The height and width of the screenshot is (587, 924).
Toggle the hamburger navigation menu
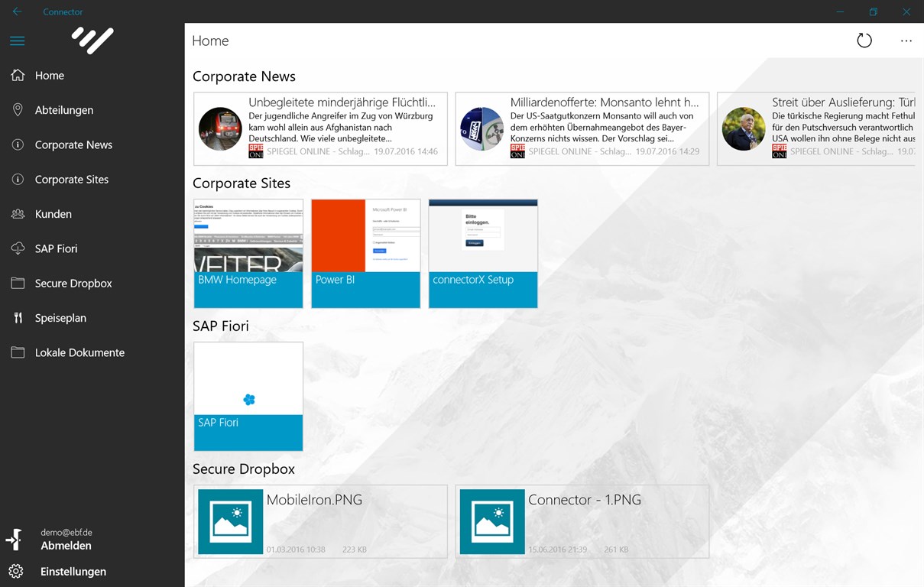pos(17,41)
